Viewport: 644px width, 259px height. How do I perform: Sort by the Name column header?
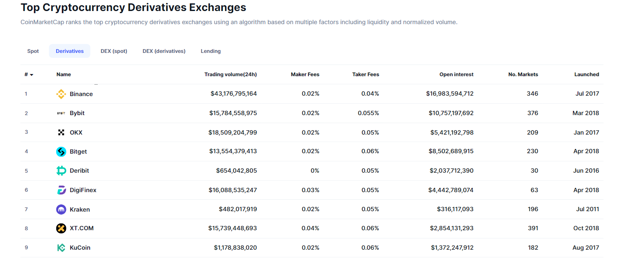pyautogui.click(x=63, y=74)
